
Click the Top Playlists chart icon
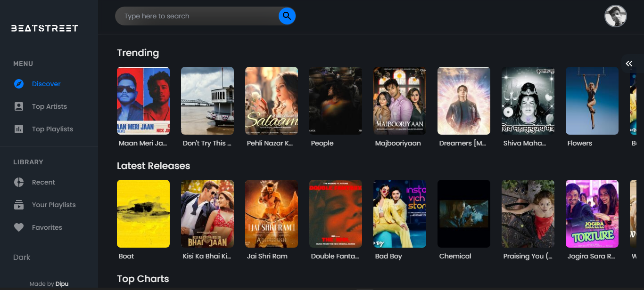(19, 129)
